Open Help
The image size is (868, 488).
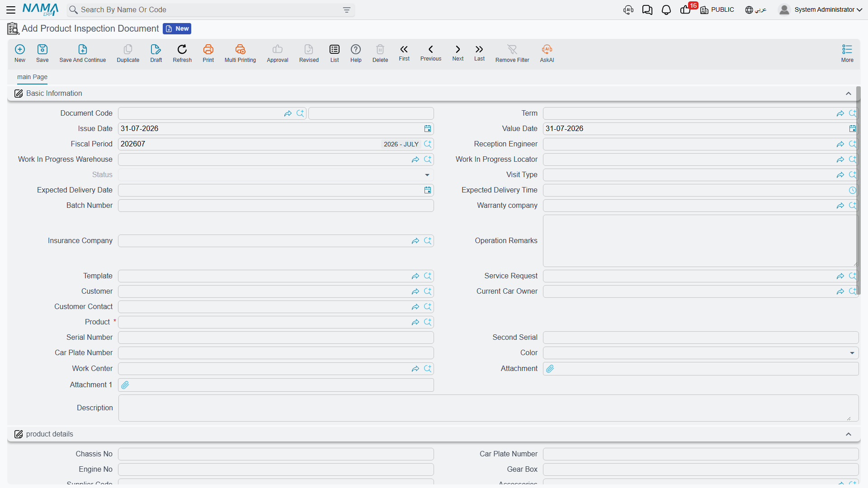point(356,53)
